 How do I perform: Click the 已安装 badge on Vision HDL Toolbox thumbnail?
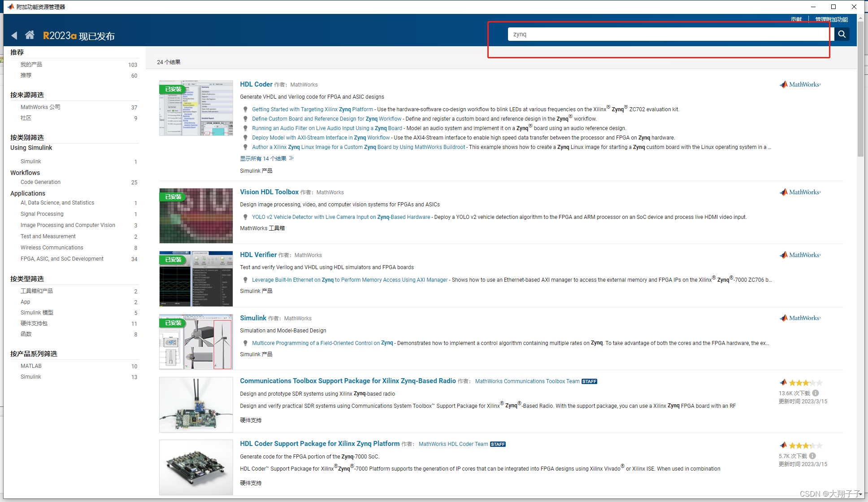pyautogui.click(x=172, y=196)
